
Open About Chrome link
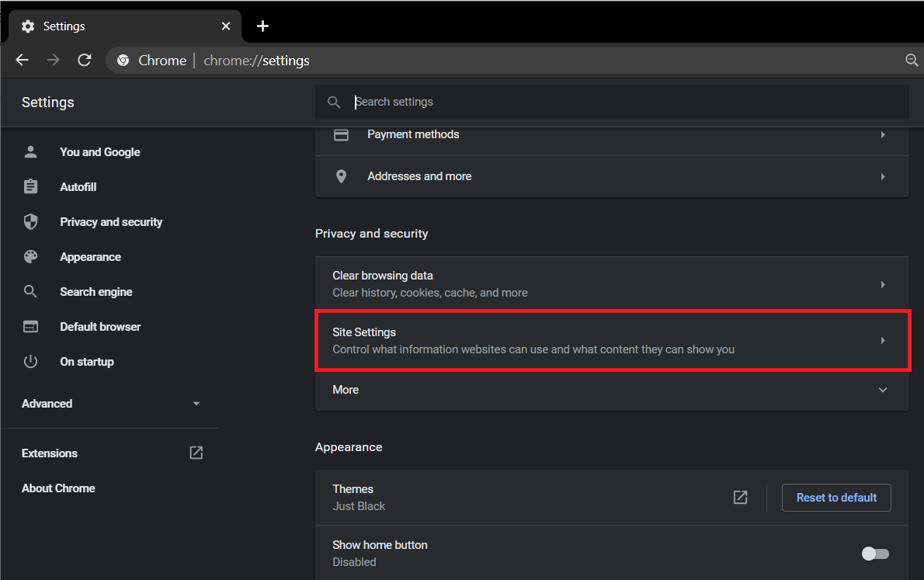tap(58, 488)
